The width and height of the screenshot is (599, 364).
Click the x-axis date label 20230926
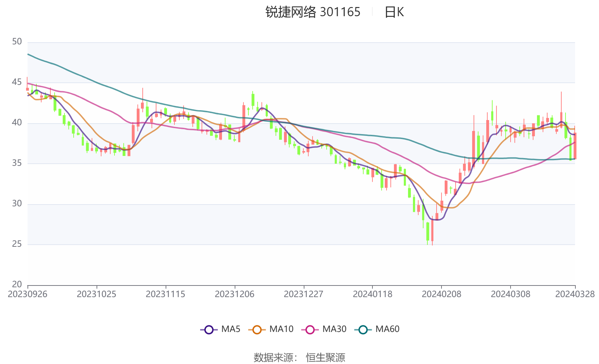(27, 294)
